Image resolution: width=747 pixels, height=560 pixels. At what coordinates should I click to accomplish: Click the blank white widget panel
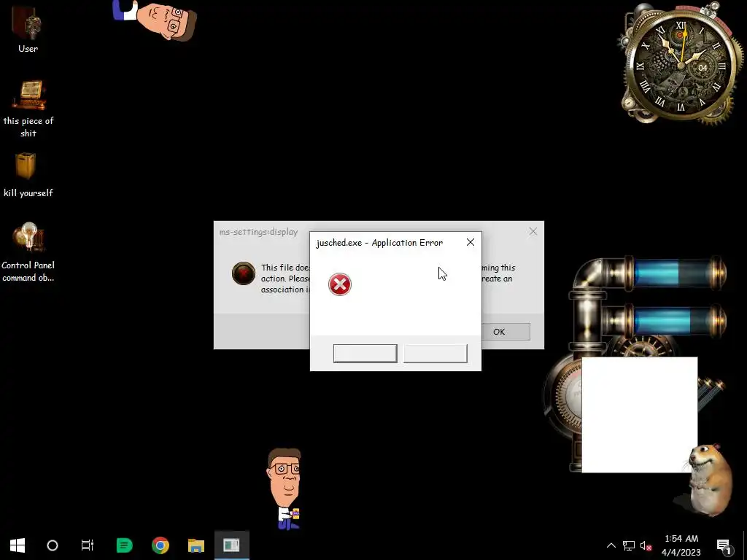(x=639, y=414)
